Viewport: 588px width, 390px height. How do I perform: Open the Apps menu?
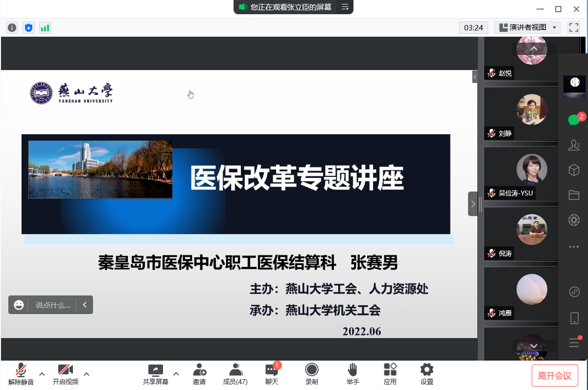point(390,374)
